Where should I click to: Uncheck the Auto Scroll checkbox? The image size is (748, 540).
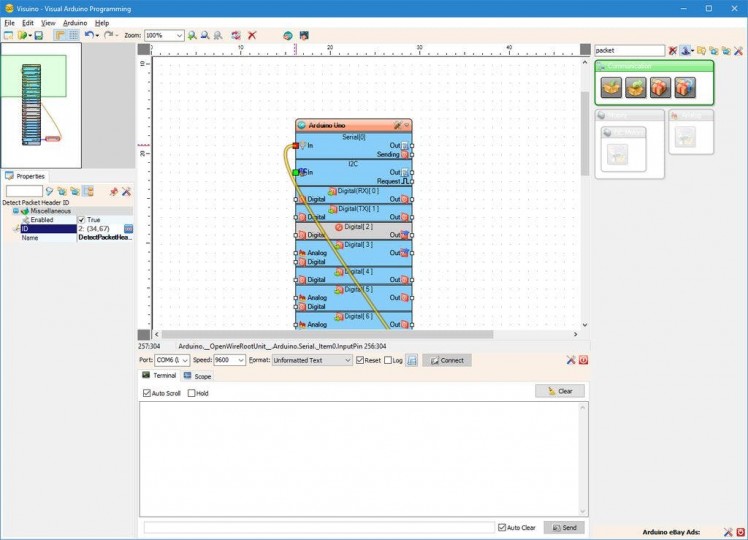click(x=147, y=393)
